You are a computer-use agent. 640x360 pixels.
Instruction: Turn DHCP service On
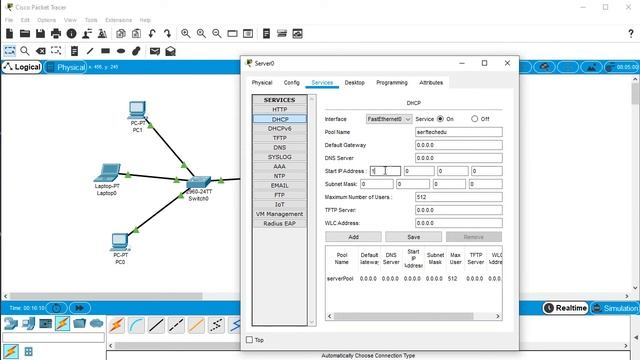point(440,119)
